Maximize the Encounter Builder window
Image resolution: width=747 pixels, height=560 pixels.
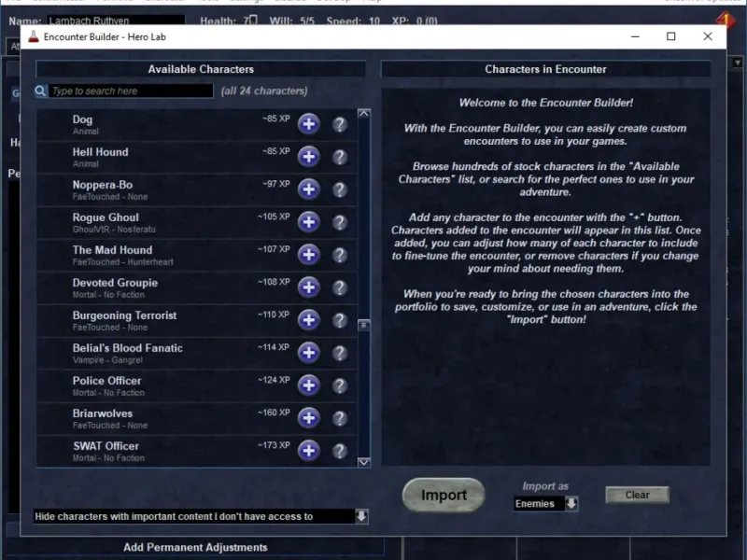[670, 36]
